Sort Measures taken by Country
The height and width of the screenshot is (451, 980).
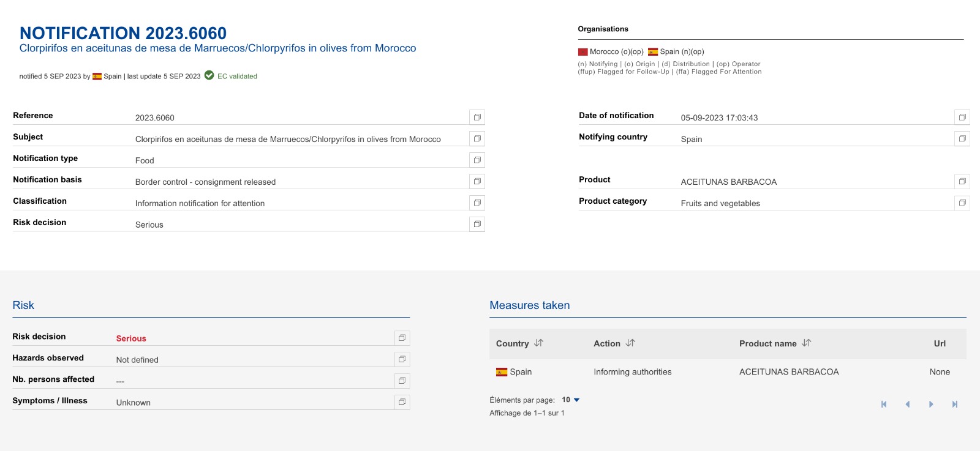538,343
